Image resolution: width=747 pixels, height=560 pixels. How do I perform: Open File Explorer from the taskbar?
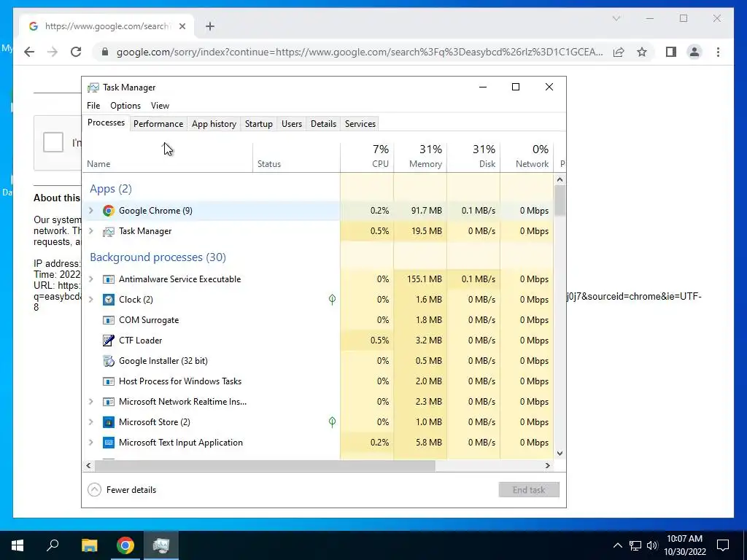[89, 545]
